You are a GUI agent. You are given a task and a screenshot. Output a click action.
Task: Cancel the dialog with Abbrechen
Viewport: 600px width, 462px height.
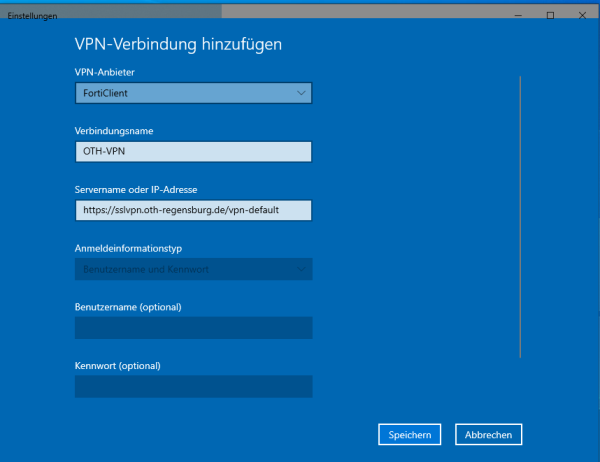coord(488,434)
